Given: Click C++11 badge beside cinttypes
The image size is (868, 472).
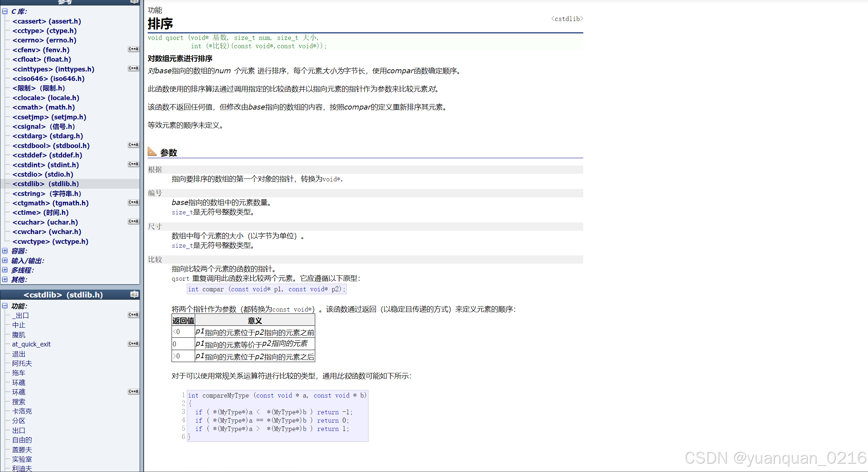Looking at the screenshot, I should 133,68.
